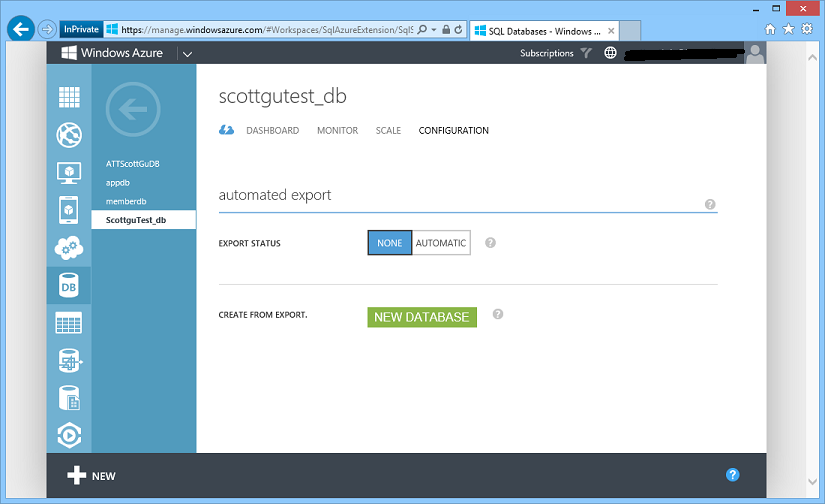Open browser Tools gear icon
Screen dimensions: 825x504
point(807,29)
